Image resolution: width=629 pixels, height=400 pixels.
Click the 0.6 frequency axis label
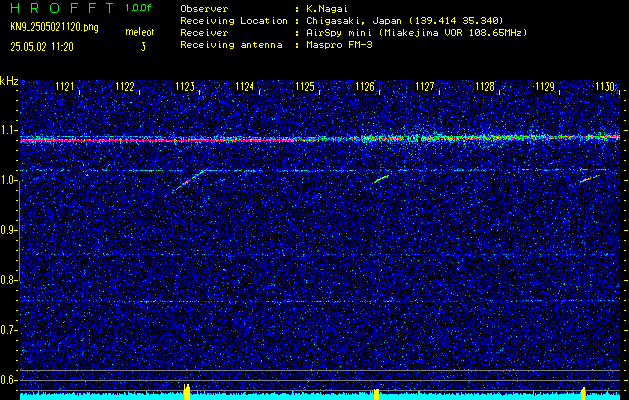point(8,380)
